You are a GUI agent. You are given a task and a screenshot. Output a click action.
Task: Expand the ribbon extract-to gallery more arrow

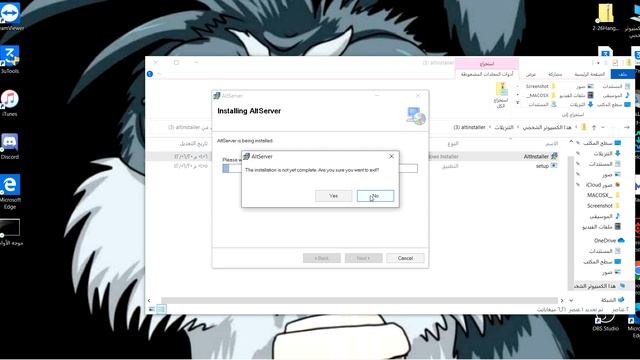(x=518, y=103)
